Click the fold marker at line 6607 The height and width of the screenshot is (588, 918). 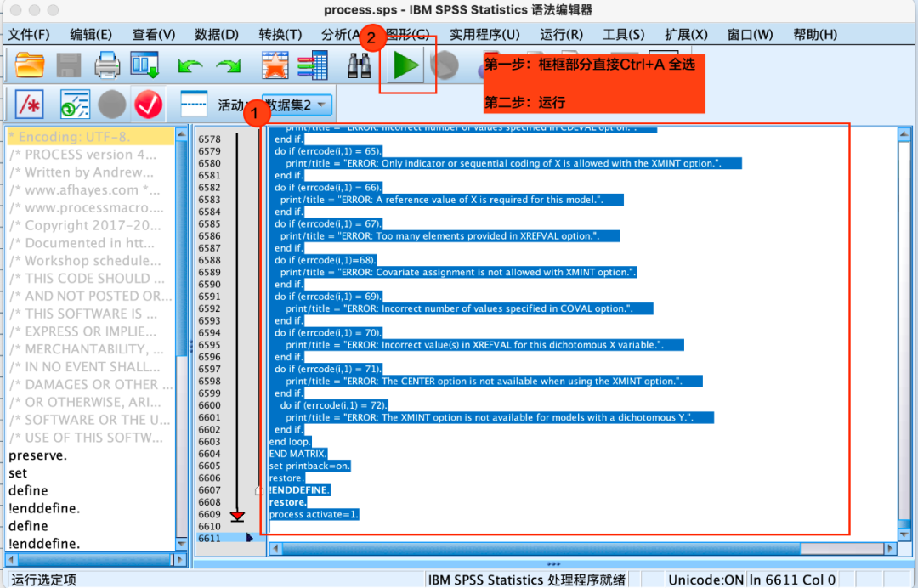pos(258,490)
